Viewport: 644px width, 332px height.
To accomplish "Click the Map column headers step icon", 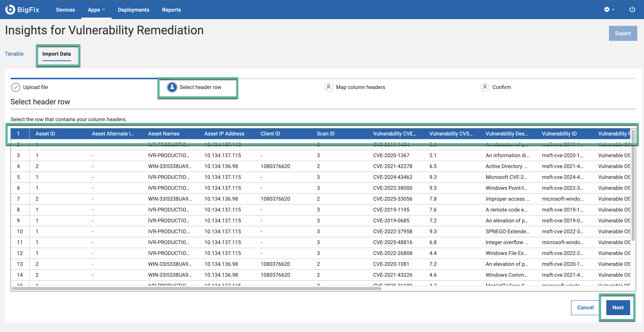I will [328, 87].
